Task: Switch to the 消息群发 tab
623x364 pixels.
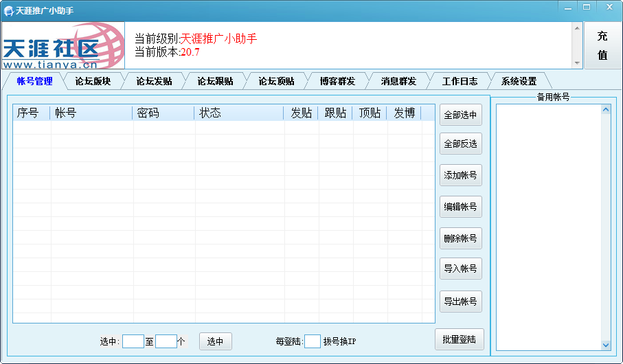Action: [398, 81]
